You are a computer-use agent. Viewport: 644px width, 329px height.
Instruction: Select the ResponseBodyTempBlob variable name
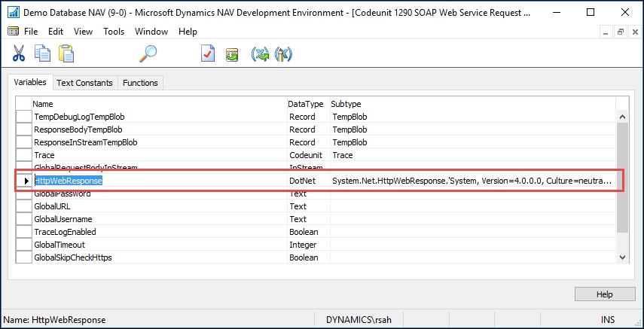[78, 129]
